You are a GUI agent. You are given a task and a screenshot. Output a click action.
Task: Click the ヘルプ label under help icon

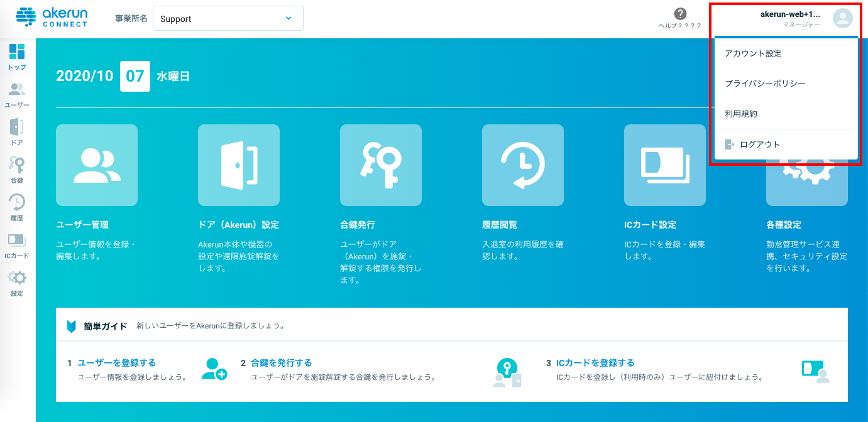tap(680, 26)
